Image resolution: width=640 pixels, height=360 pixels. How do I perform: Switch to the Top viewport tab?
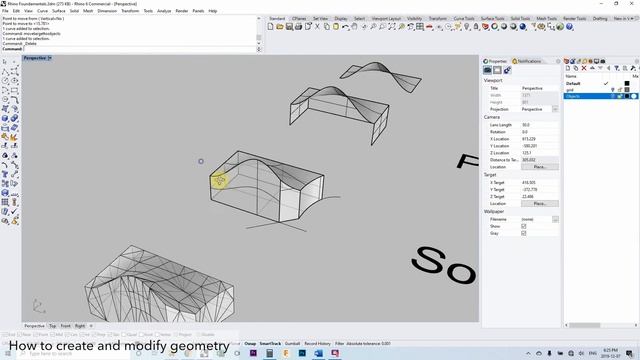(x=53, y=326)
